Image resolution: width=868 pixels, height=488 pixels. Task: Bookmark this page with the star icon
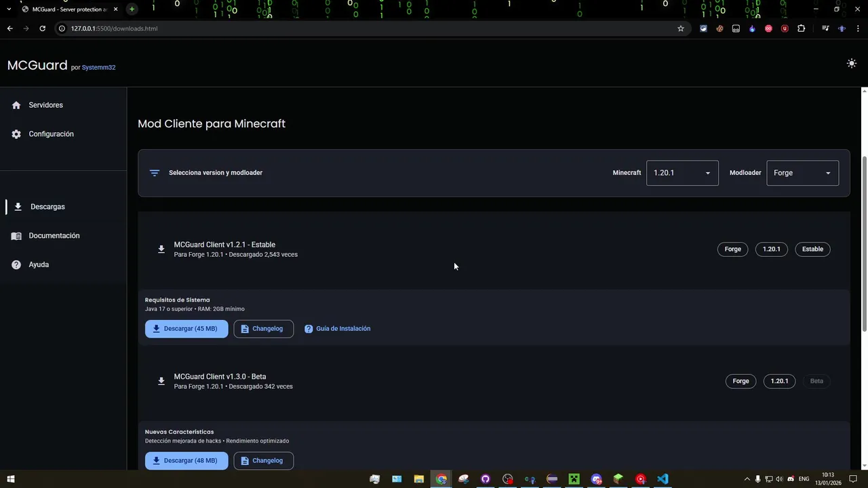(x=681, y=28)
